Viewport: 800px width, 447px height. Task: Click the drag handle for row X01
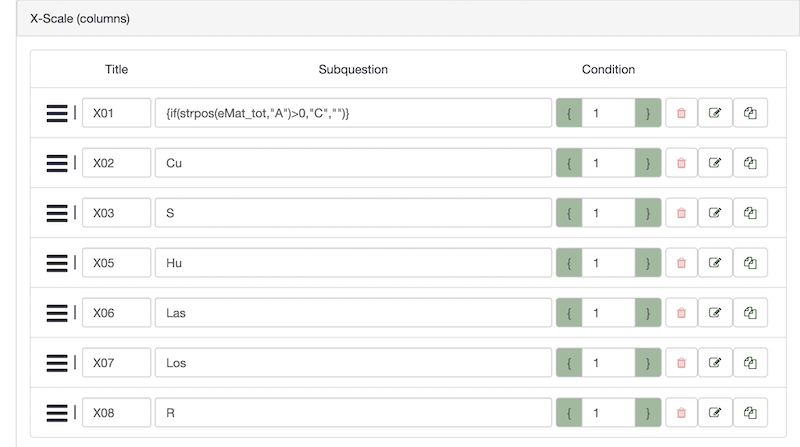tap(57, 114)
